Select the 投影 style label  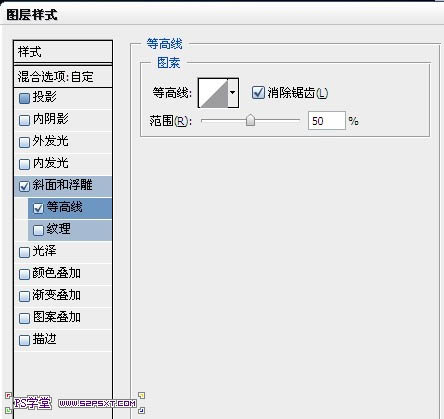[44, 97]
